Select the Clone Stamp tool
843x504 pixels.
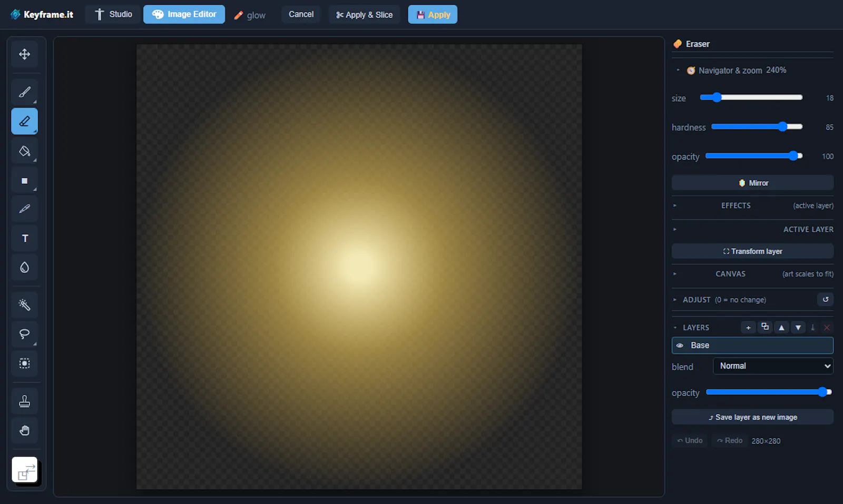point(24,401)
